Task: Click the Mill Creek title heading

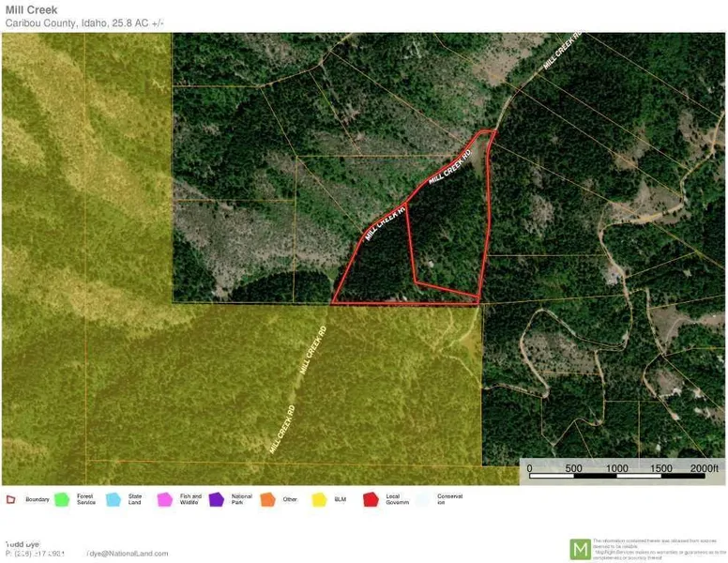Action: [31, 9]
